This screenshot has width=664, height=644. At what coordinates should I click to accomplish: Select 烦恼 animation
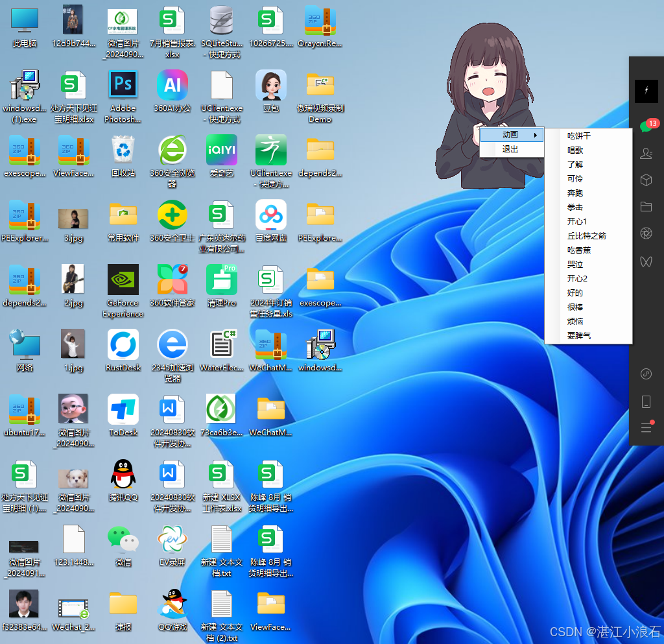tap(588, 322)
